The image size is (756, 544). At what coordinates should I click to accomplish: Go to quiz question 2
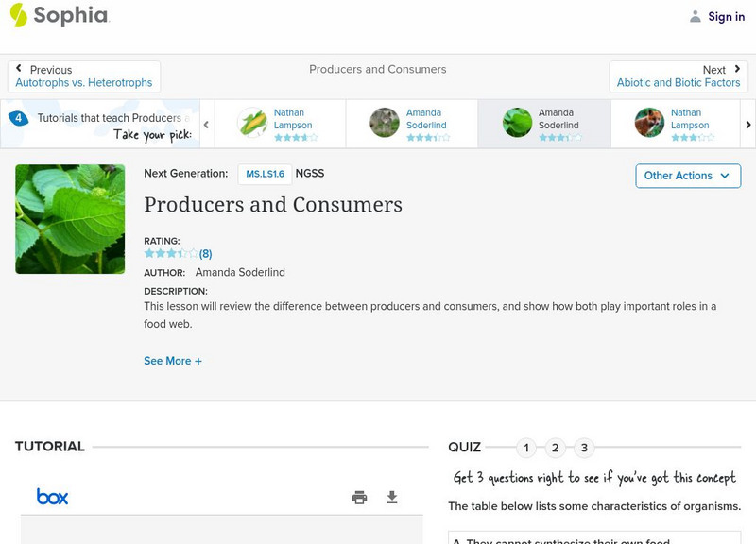click(x=556, y=448)
